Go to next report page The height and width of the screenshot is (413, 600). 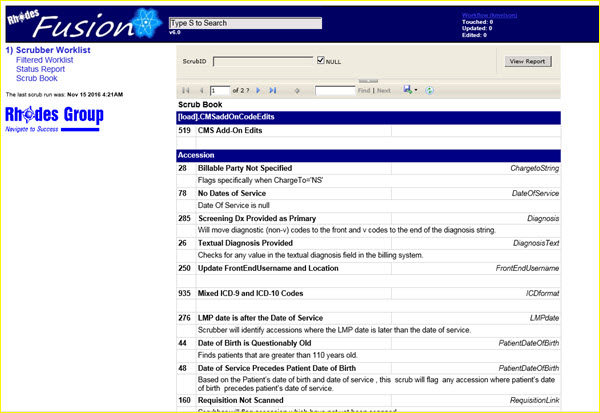259,90
